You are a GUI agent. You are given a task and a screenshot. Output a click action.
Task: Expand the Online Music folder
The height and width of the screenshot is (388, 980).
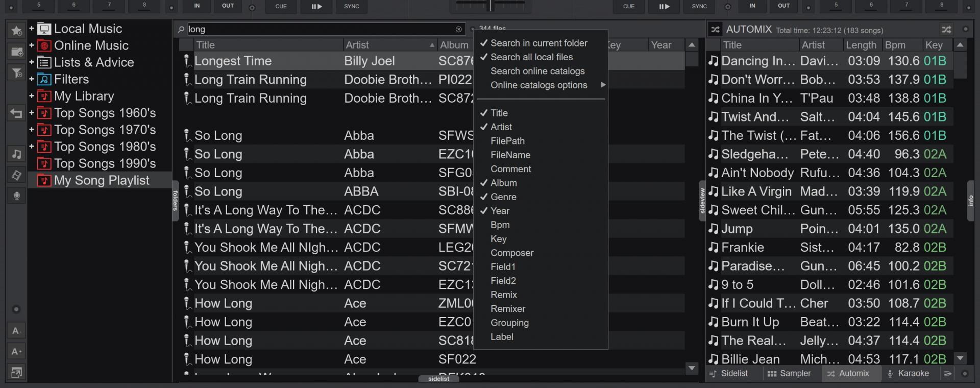coord(32,45)
